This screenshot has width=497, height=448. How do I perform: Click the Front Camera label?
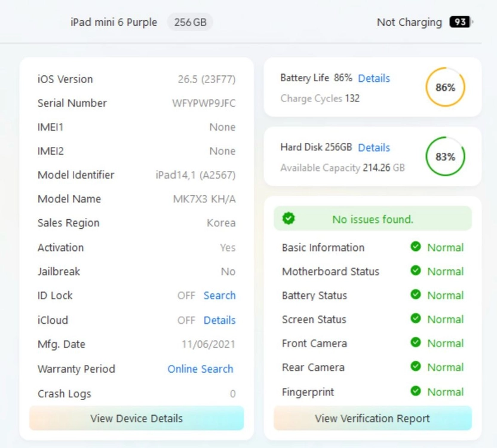click(314, 343)
